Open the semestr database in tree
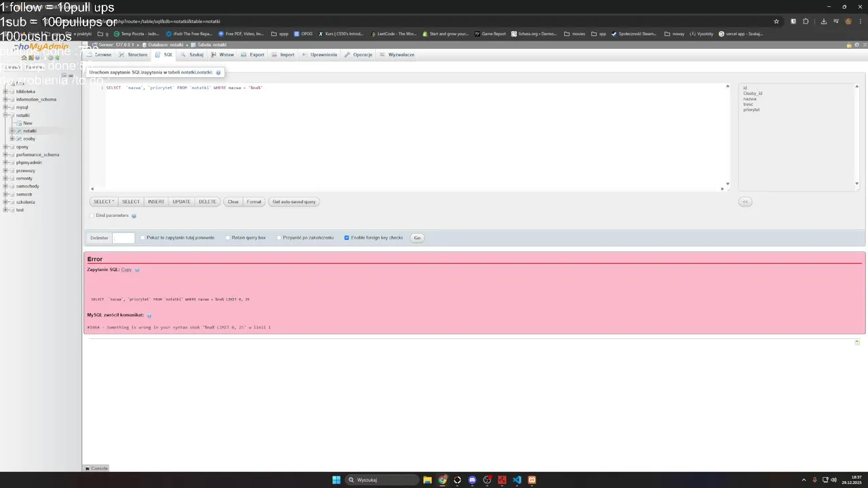 (24, 195)
